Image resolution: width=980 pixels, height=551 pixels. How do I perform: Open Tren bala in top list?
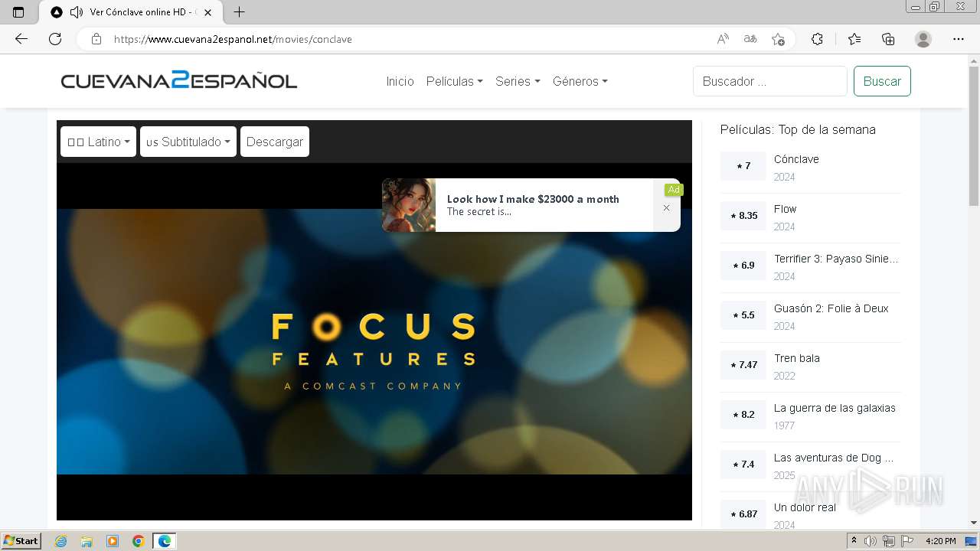pyautogui.click(x=796, y=358)
